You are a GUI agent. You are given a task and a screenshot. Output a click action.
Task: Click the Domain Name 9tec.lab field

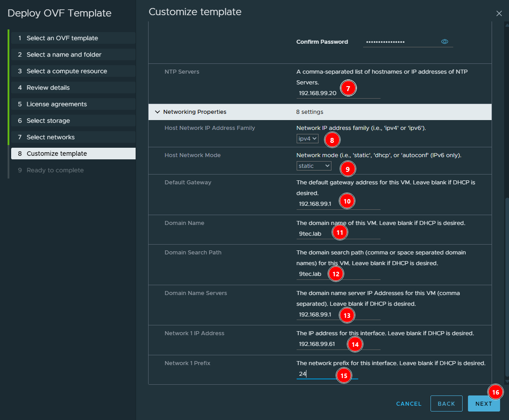point(338,234)
